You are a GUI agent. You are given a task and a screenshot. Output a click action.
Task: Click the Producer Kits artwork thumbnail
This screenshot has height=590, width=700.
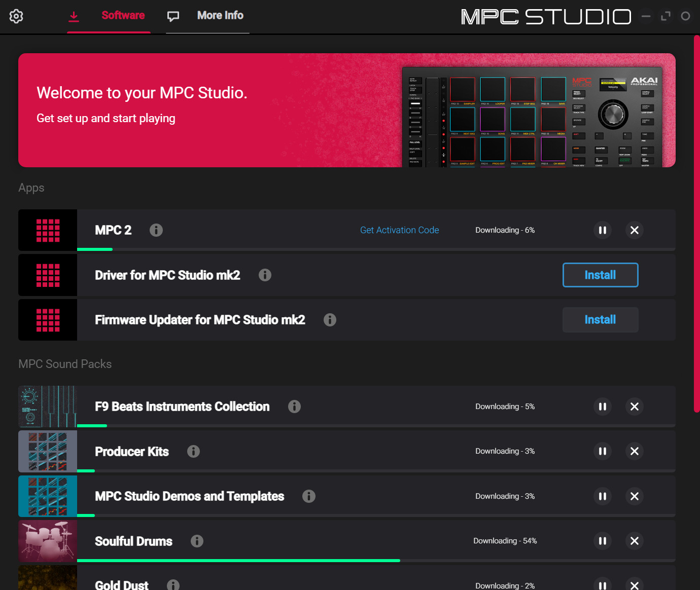click(47, 451)
